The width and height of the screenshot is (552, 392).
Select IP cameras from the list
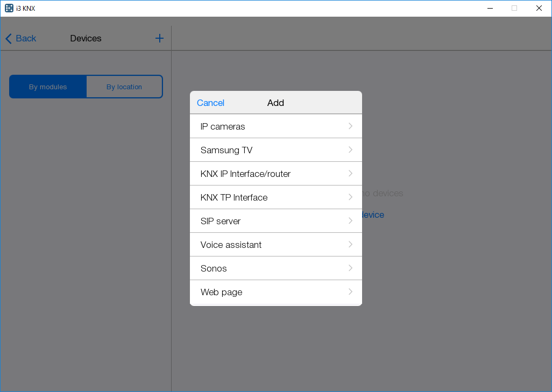pos(223,126)
